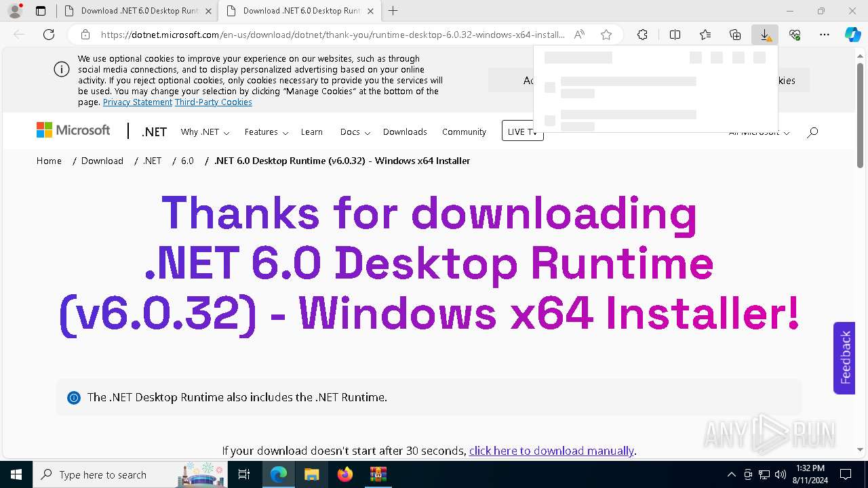Screen dimensions: 868x488
Task: View site information lock icon
Action: tap(85, 35)
